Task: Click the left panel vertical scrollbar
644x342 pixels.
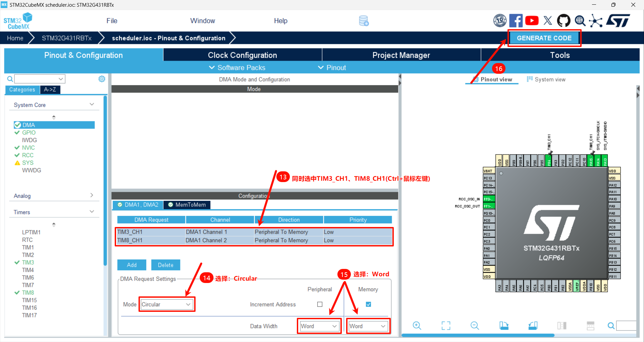Action: (105, 181)
